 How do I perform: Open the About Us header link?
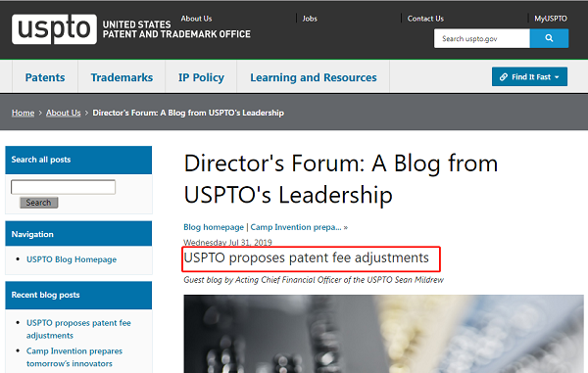[x=196, y=19]
